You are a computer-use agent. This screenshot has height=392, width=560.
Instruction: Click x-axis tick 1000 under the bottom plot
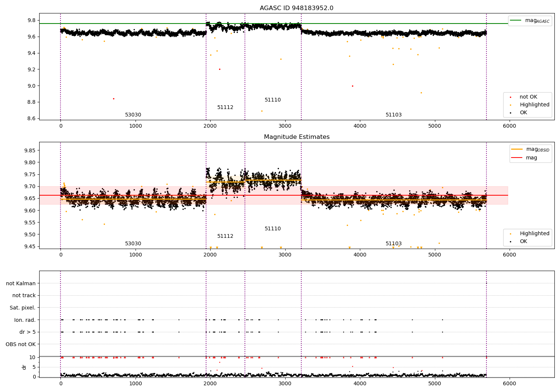(x=136, y=384)
